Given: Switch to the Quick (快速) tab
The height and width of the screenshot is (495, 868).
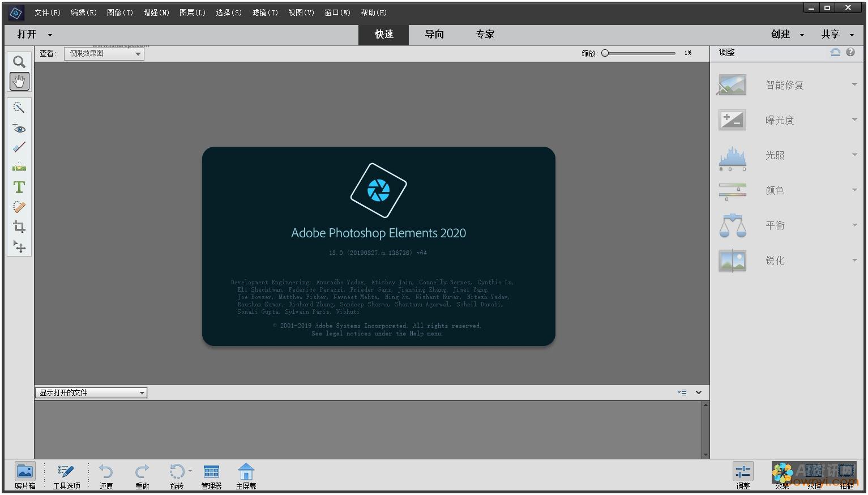Looking at the screenshot, I should point(384,35).
